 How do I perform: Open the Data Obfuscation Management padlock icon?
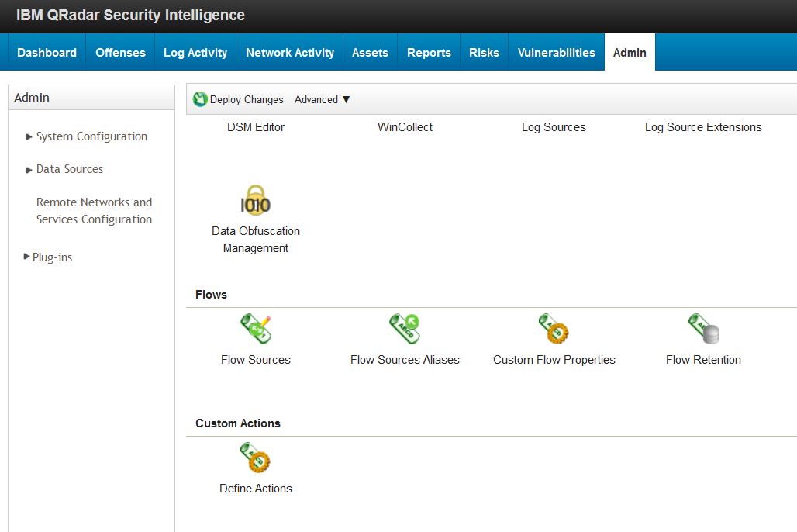pyautogui.click(x=255, y=200)
